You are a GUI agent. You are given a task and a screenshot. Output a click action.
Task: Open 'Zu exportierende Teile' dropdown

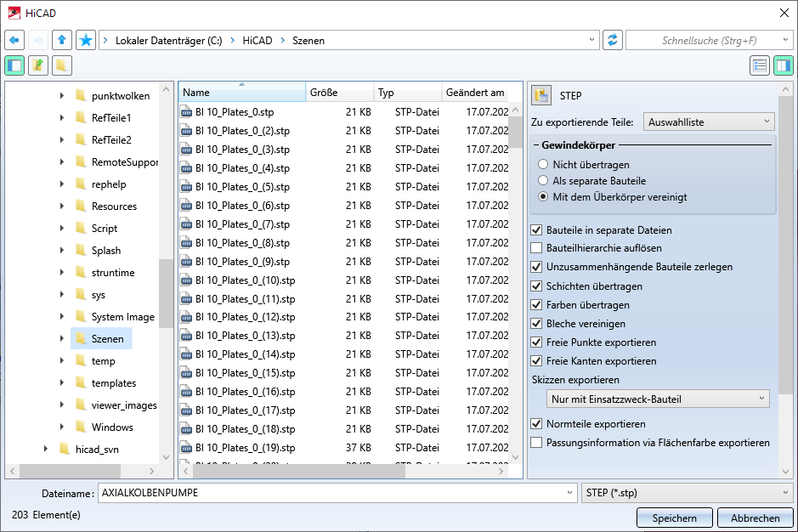pyautogui.click(x=709, y=122)
